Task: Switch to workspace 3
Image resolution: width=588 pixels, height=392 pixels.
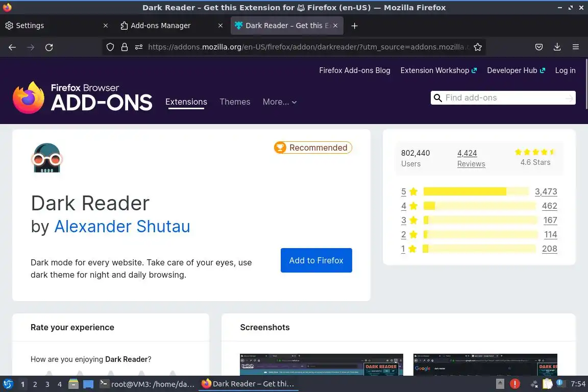Action: coord(47,384)
